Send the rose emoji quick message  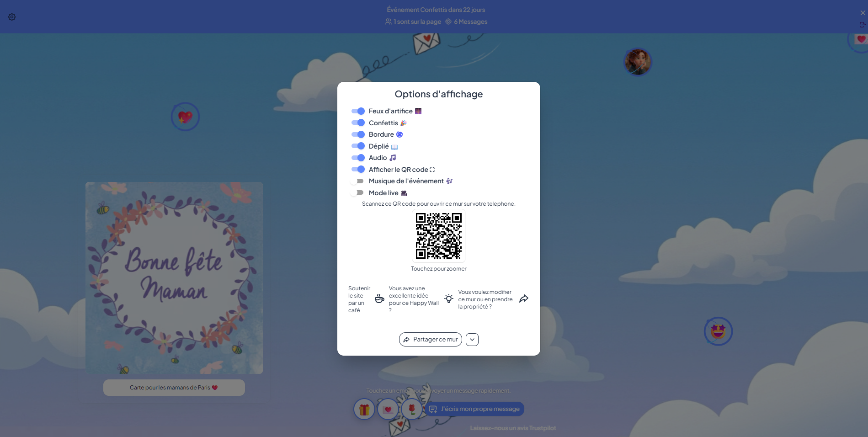pyautogui.click(x=412, y=409)
